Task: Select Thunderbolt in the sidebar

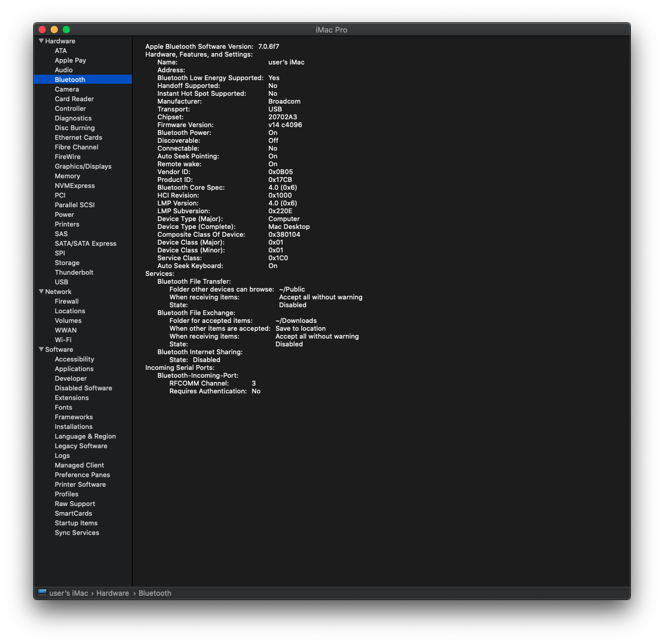Action: point(74,272)
